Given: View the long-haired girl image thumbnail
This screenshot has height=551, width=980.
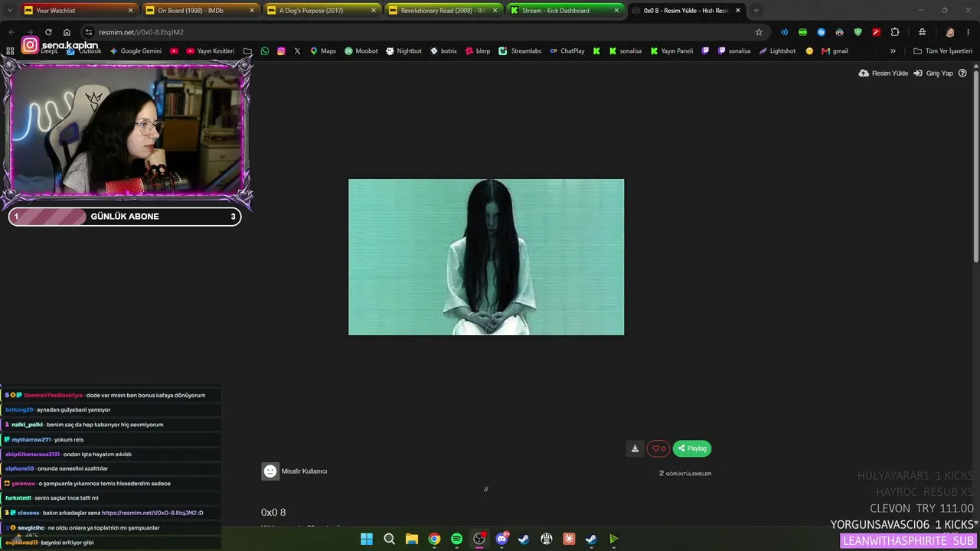Looking at the screenshot, I should click(486, 257).
